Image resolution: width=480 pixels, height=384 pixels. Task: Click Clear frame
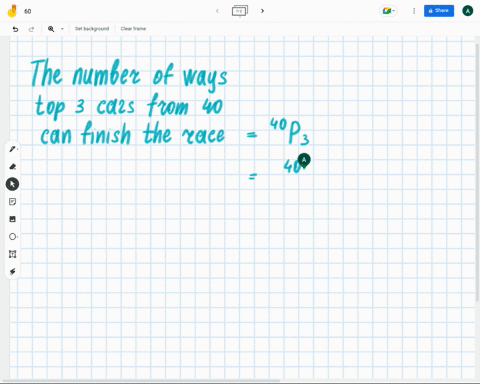click(x=133, y=29)
